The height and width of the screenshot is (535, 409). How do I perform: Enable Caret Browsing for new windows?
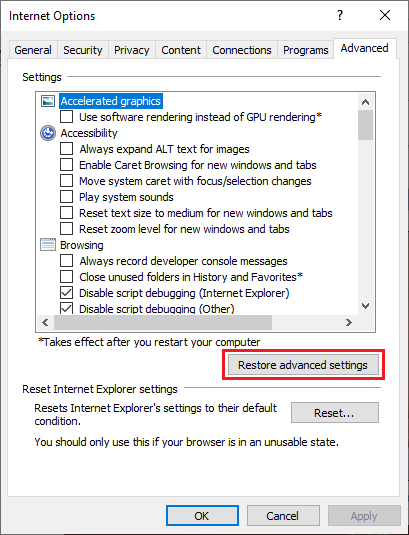pos(67,165)
